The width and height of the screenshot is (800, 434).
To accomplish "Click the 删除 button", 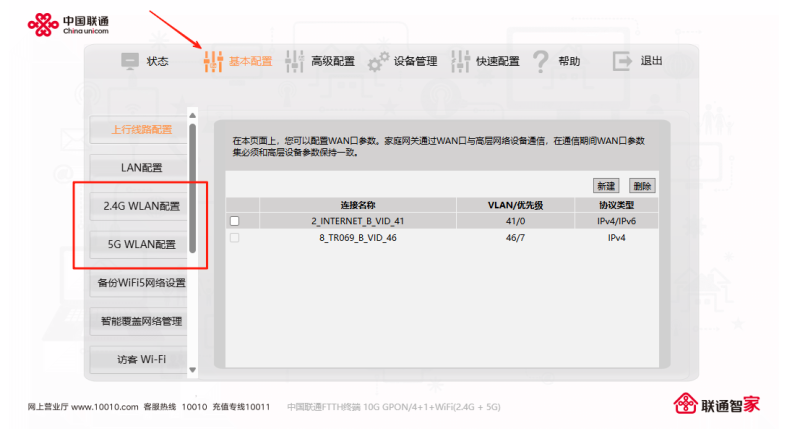I will (642, 186).
